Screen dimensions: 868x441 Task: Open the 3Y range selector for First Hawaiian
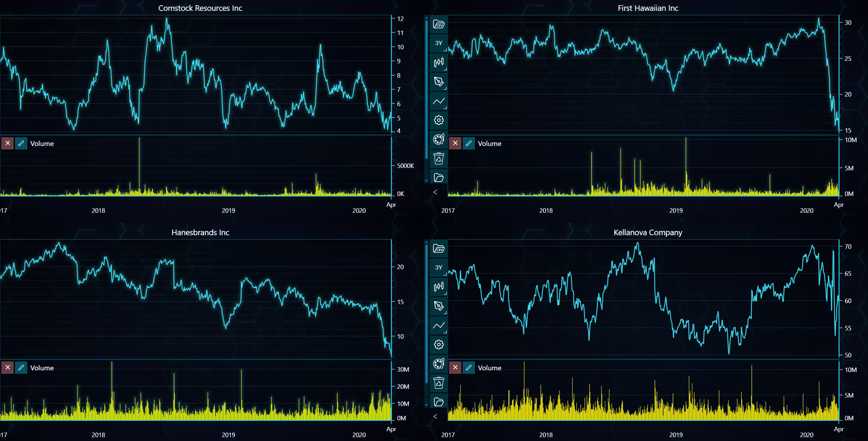click(439, 43)
